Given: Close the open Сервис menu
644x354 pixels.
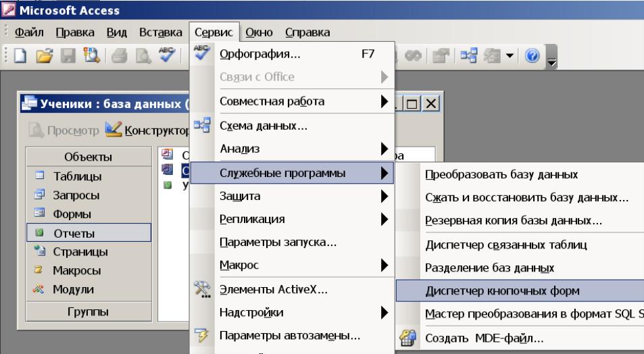Looking at the screenshot, I should [x=214, y=32].
